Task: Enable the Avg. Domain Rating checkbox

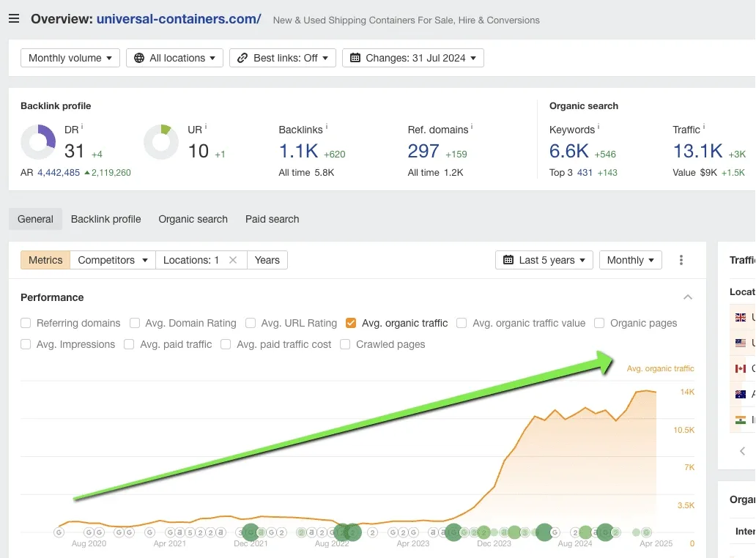Action: pyautogui.click(x=135, y=323)
